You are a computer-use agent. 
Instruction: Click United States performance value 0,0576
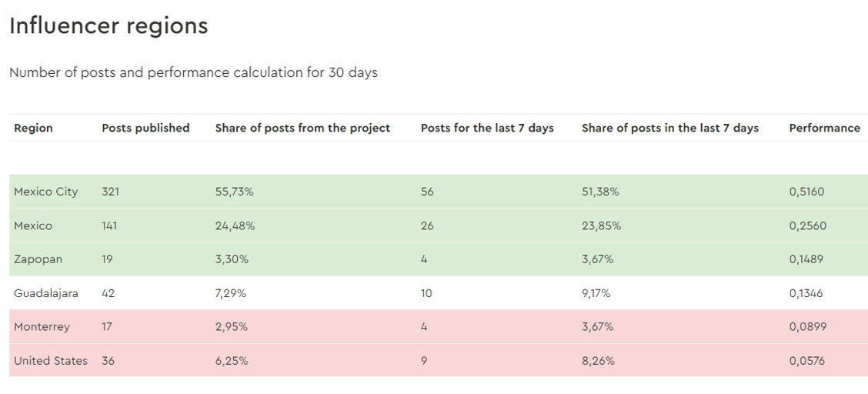click(806, 361)
